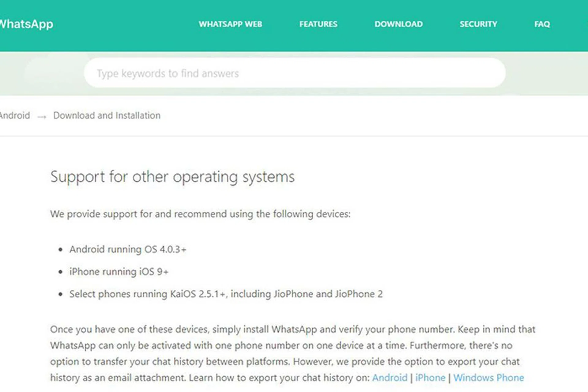The height and width of the screenshot is (392, 588).
Task: Open the WHATSAPP WEB menu item
Action: (230, 24)
